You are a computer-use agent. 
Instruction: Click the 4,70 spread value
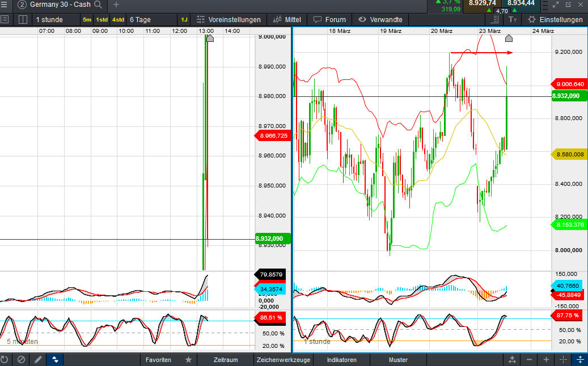pyautogui.click(x=502, y=11)
